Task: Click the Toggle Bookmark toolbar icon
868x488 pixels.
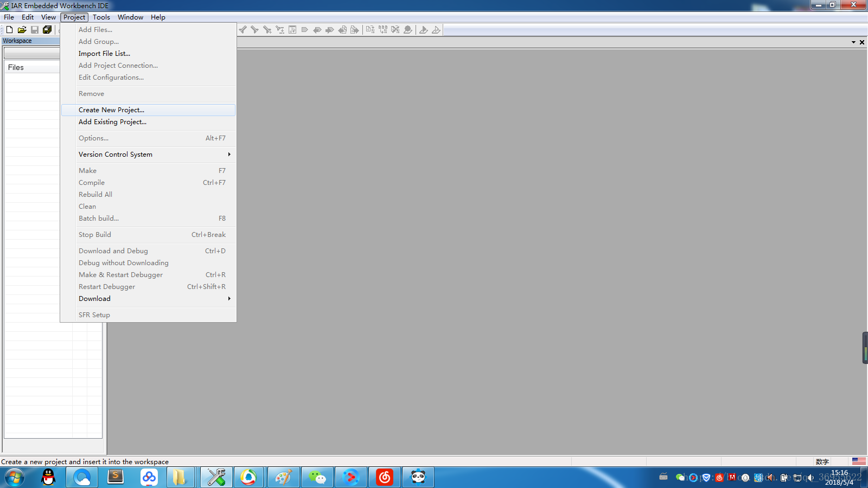Action: tap(304, 30)
